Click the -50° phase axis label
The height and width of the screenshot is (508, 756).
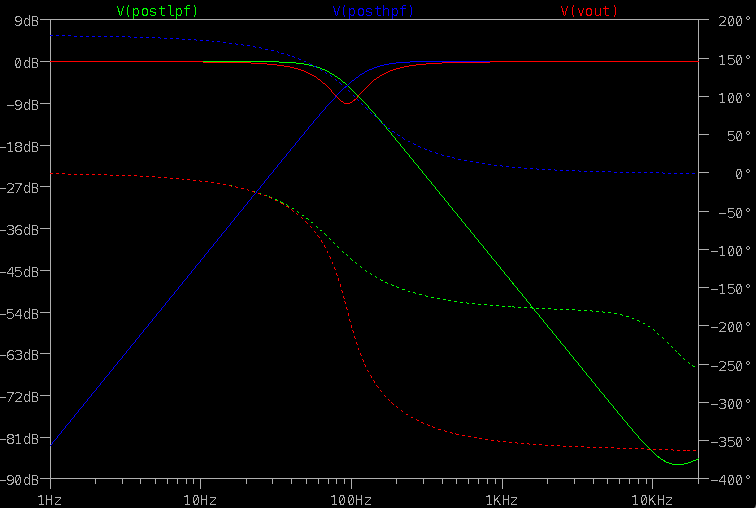tap(734, 213)
